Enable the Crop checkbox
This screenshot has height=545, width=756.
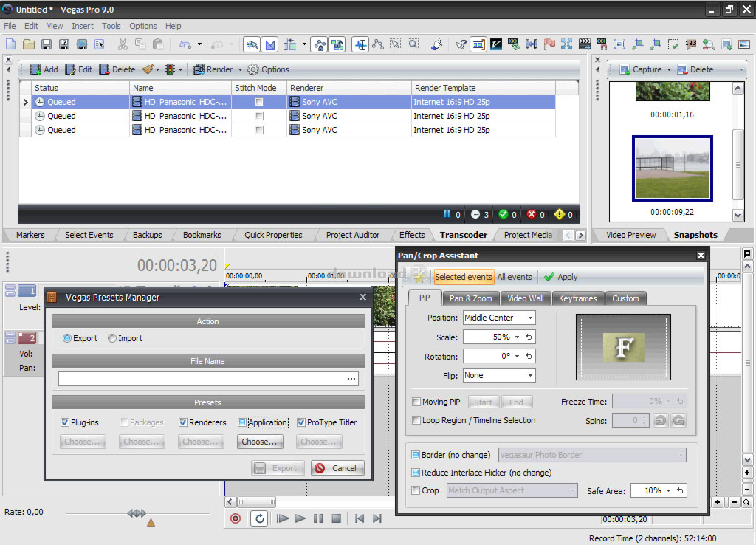[416, 490]
